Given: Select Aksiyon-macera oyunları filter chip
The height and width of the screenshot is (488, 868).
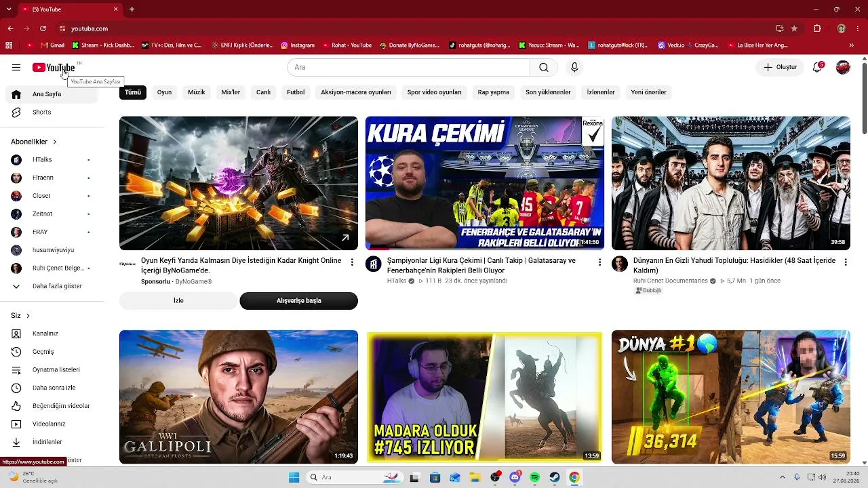Looking at the screenshot, I should [x=356, y=92].
